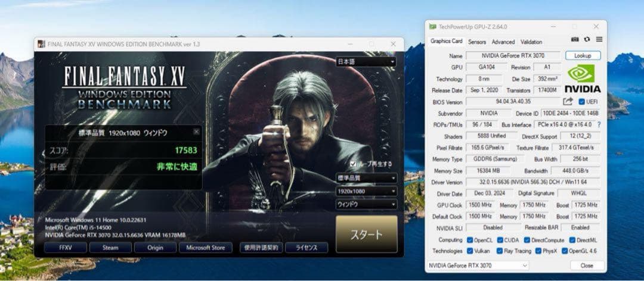This screenshot has height=281, width=644.
Task: Open the GPU selection dropdown in GPU-Z
Action: (x=478, y=266)
